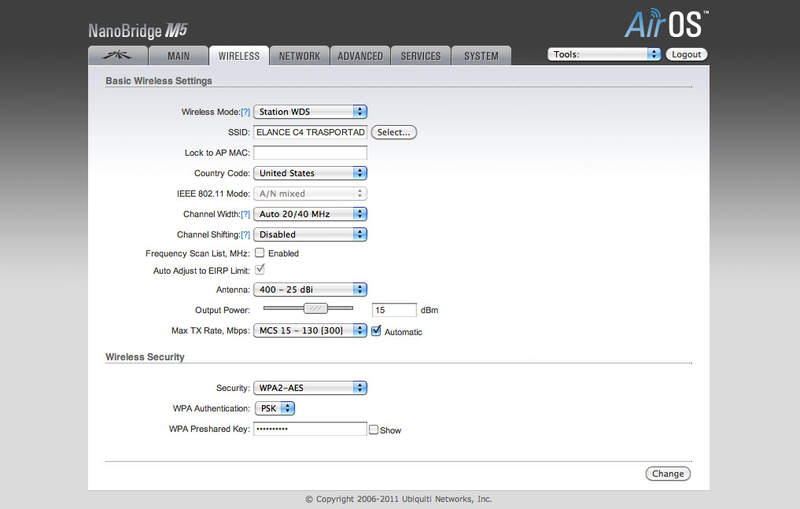Click the NanoBridge M5 logo

138,31
